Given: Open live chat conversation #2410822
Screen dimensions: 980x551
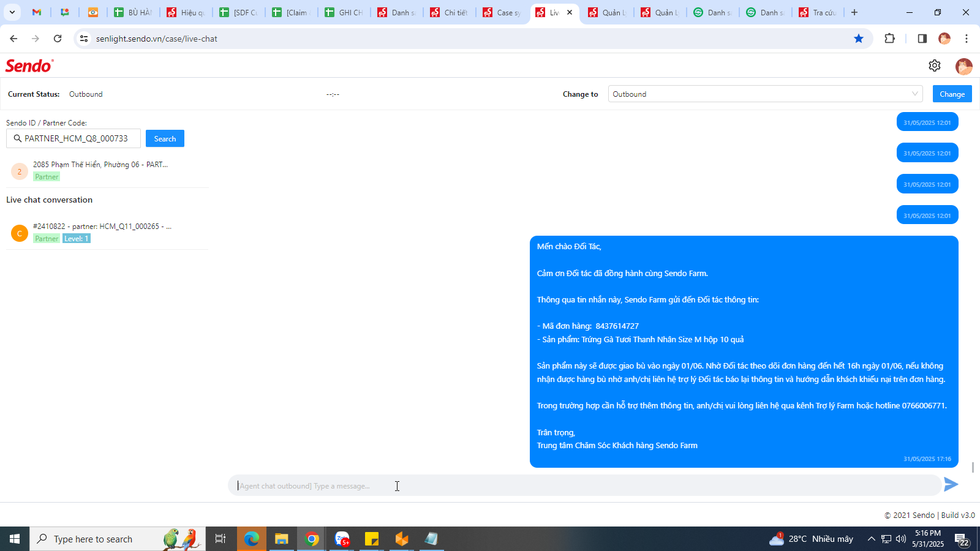Looking at the screenshot, I should pos(107,233).
